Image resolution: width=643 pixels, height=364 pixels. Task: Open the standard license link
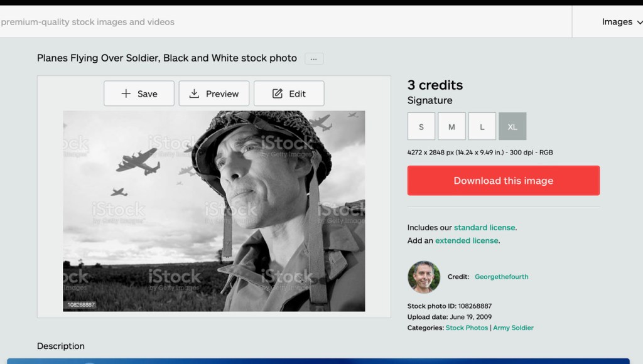click(x=484, y=227)
